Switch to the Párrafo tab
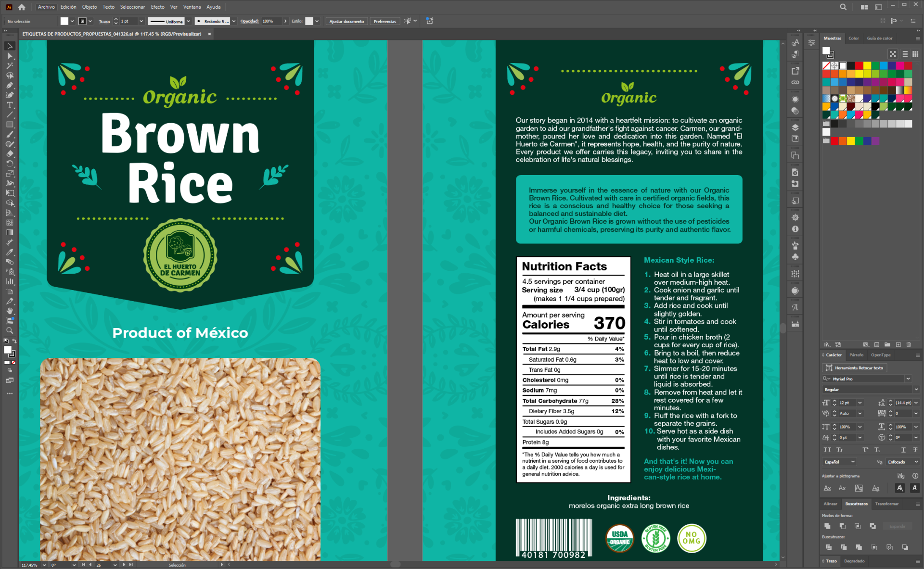This screenshot has height=569, width=924. click(856, 355)
